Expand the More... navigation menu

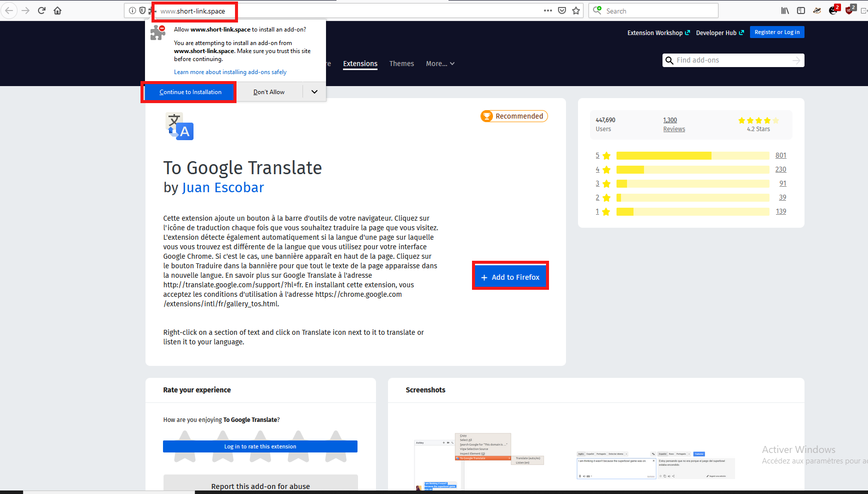click(x=440, y=64)
